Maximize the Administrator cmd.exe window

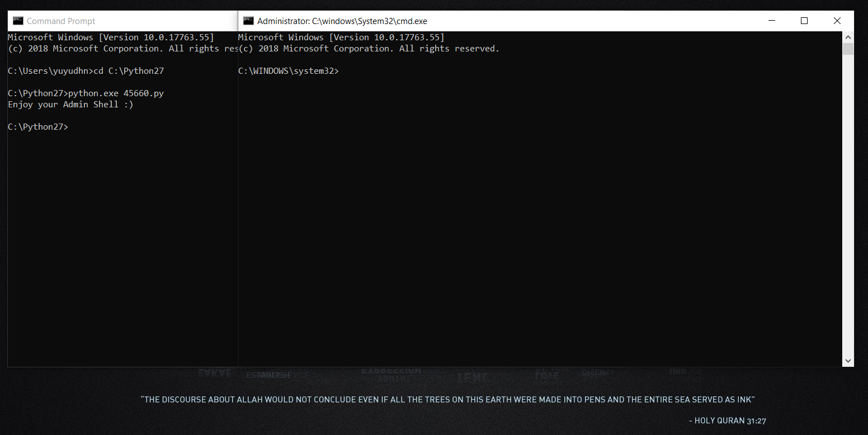(x=804, y=21)
